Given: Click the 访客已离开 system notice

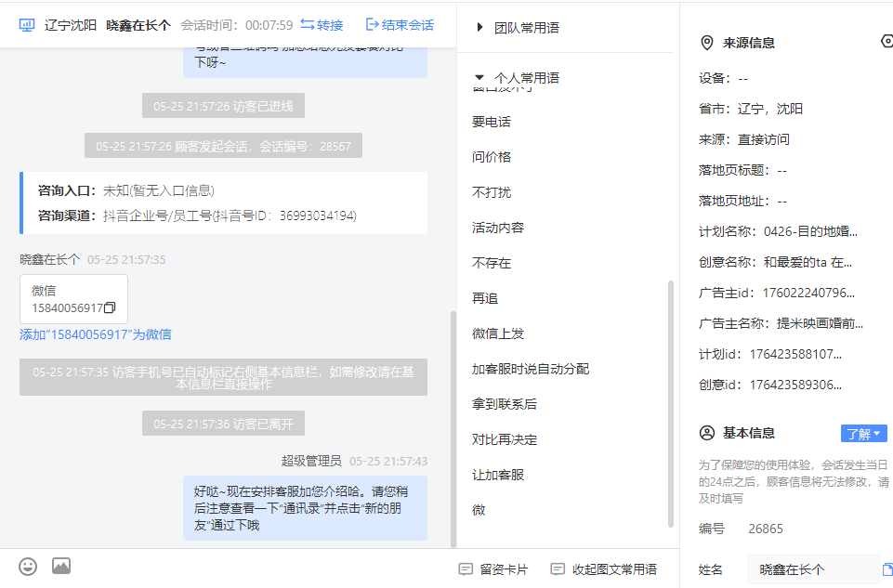Looking at the screenshot, I should [x=223, y=425].
